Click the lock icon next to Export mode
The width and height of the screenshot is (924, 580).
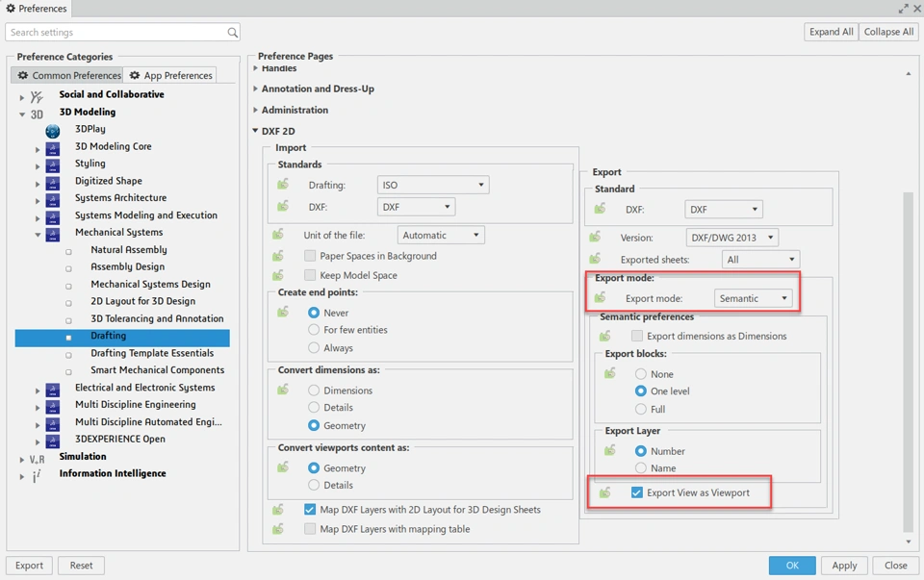click(x=601, y=298)
